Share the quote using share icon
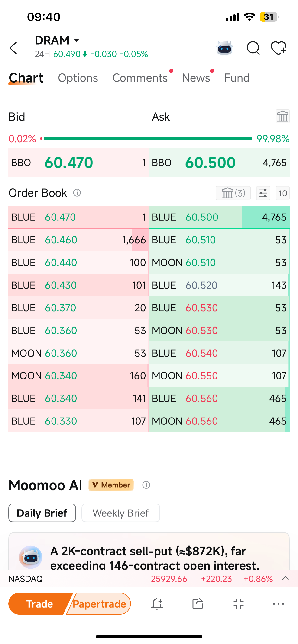This screenshot has width=298, height=644. 198,604
